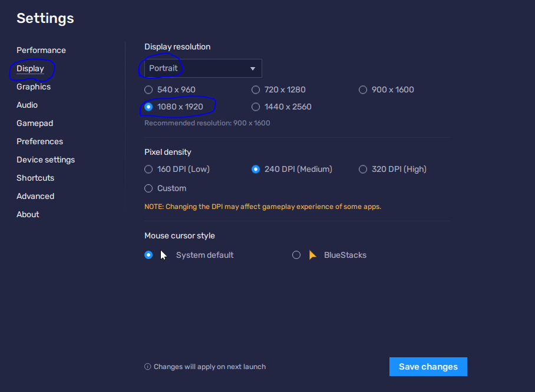The width and height of the screenshot is (535, 392).
Task: Select the 540 x 960 resolution
Action: [x=148, y=90]
